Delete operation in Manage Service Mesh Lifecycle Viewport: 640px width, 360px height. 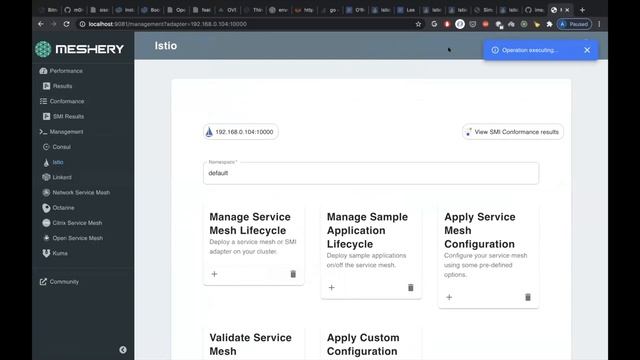[293, 274]
